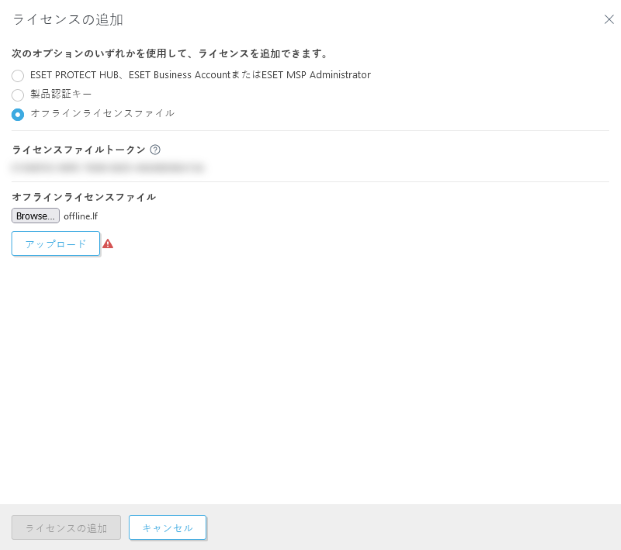Click the blurred license file token value
The image size is (621, 550).
tap(108, 168)
